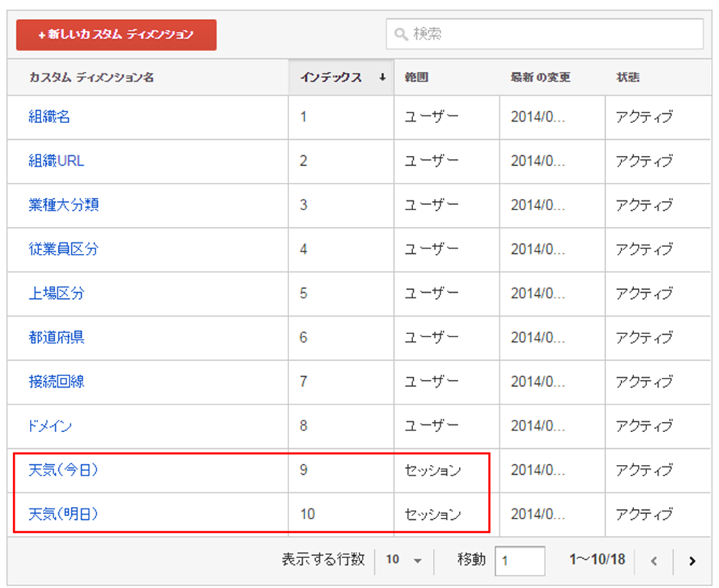Open the 表示する行数 dropdown showing 10
Viewport: 719px width, 588px height.
(x=404, y=560)
